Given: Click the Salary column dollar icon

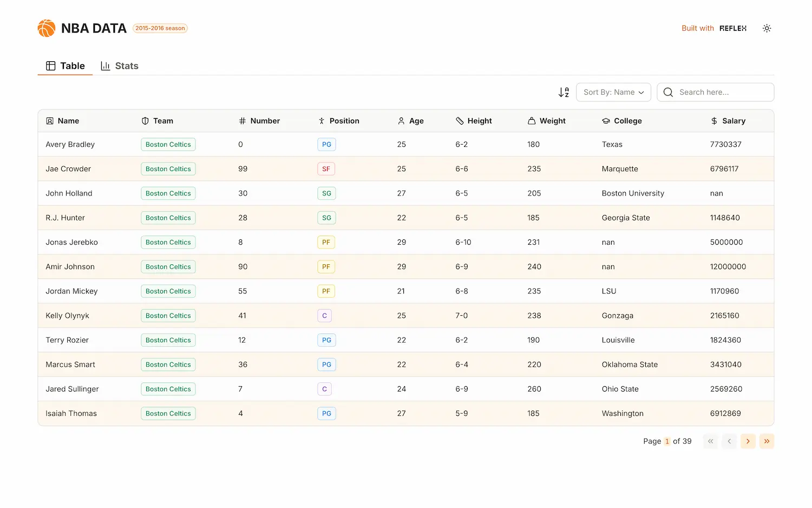Looking at the screenshot, I should (x=714, y=121).
